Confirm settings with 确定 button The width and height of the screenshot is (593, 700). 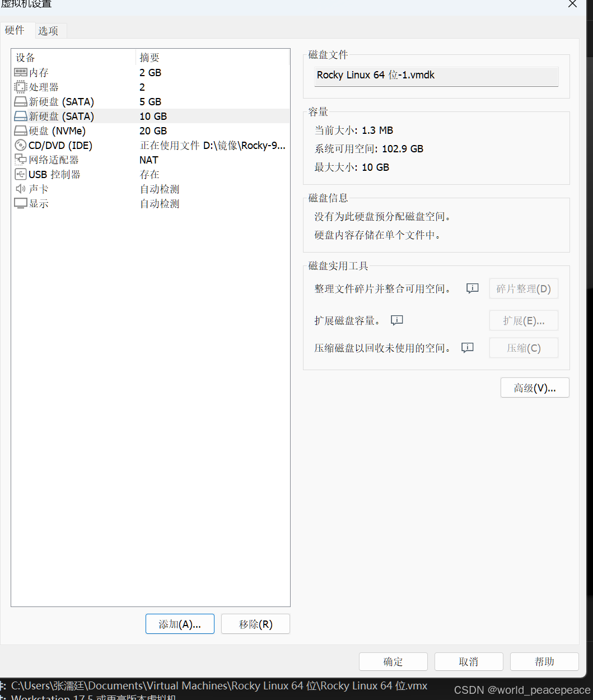pyautogui.click(x=393, y=661)
